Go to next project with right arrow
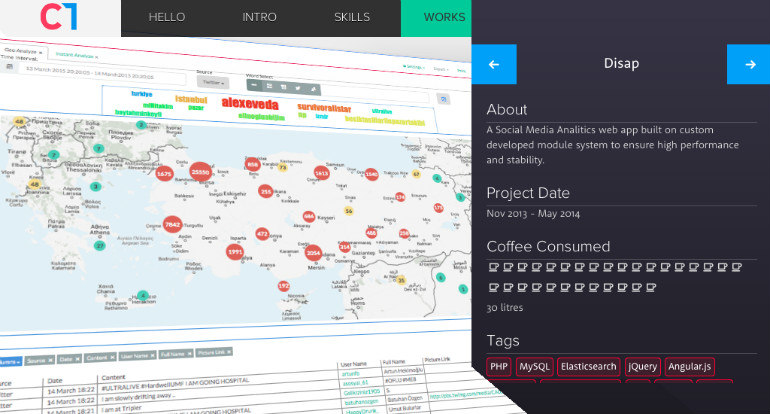 [x=749, y=64]
